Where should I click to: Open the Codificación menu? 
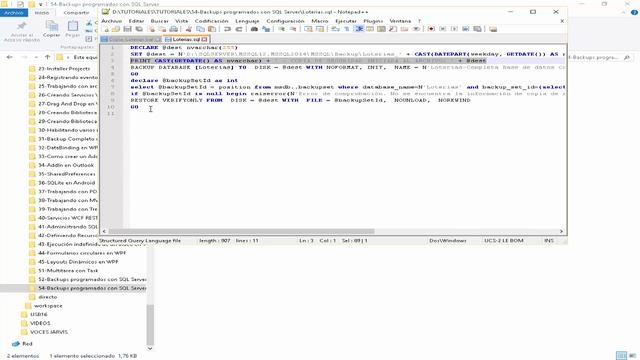pyautogui.click(x=211, y=21)
